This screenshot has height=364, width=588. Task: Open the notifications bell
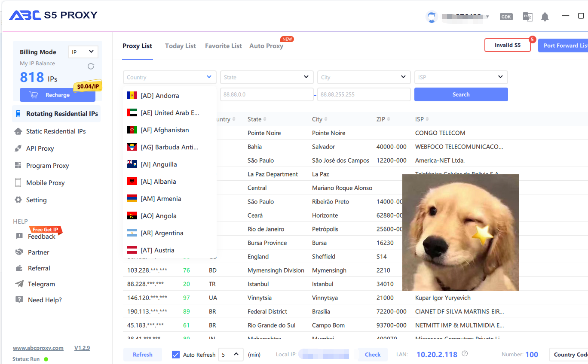pos(545,17)
